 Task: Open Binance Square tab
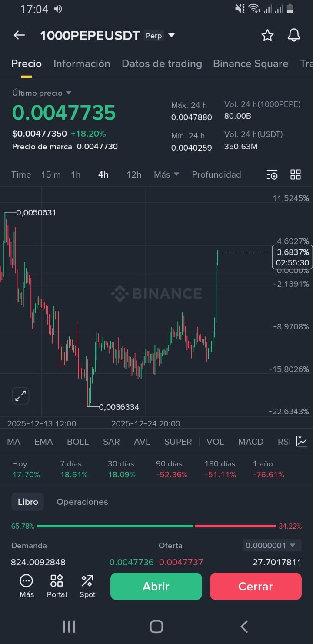[x=251, y=64]
